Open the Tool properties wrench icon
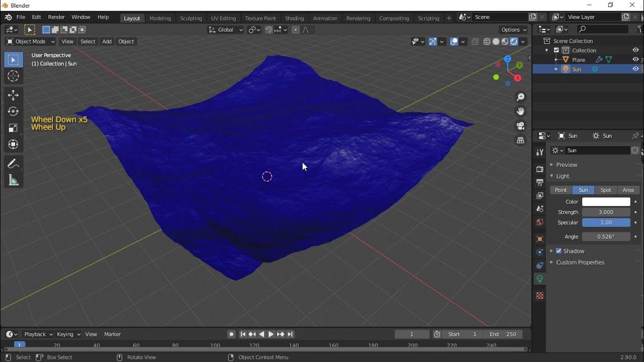Screen dimensions: 644x362 click(540, 152)
